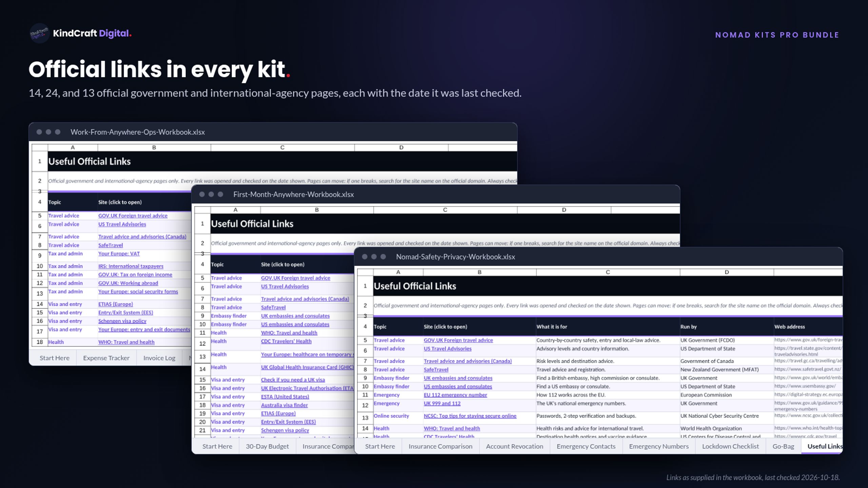Select the 'New Zealand Government (MFAT)' cell

[x=727, y=369]
